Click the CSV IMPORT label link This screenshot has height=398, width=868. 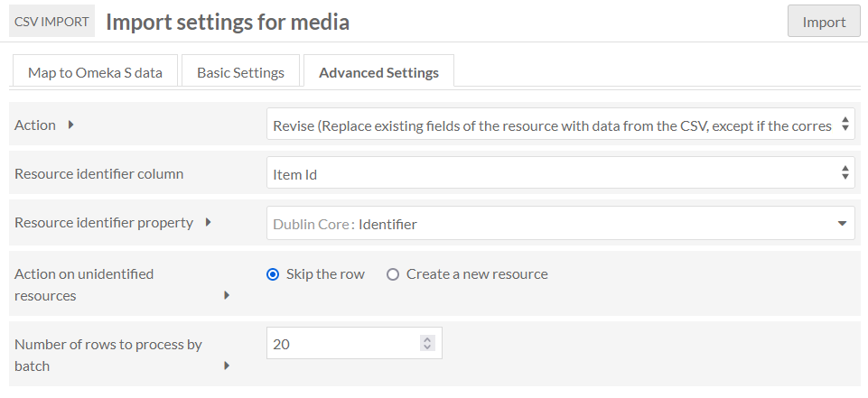click(51, 22)
